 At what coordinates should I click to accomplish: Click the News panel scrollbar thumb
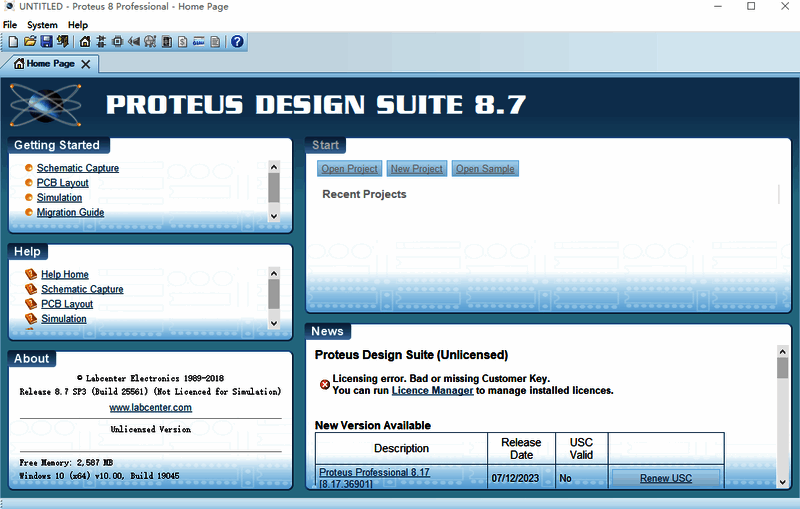pyautogui.click(x=783, y=368)
